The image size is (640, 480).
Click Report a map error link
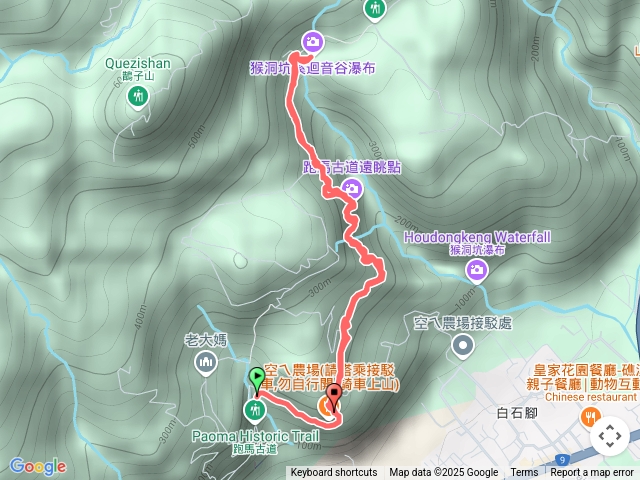591,473
